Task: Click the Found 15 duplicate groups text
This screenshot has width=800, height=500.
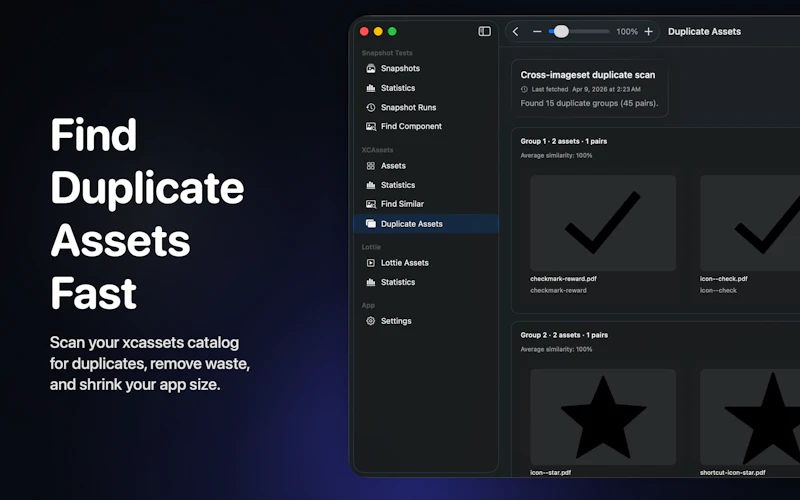Action: click(x=589, y=103)
